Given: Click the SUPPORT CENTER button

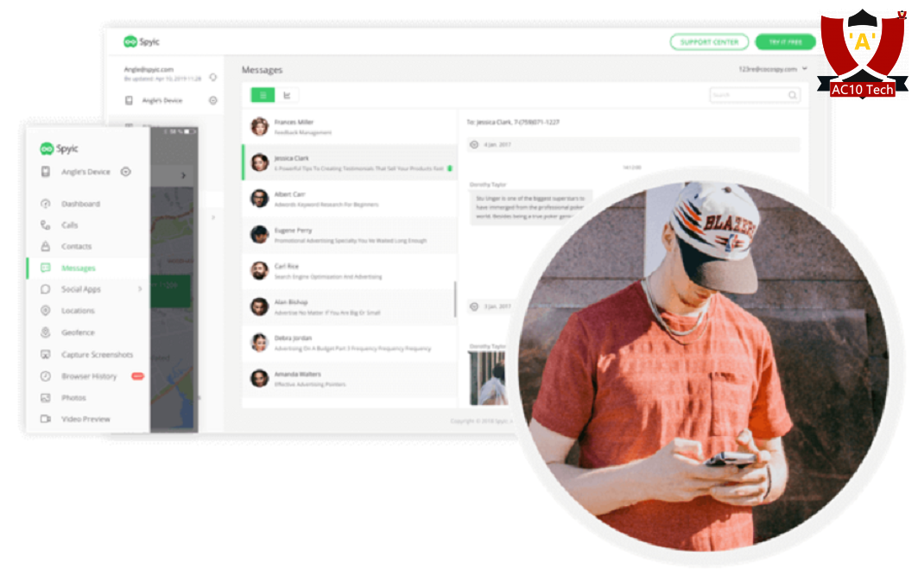Looking at the screenshot, I should pos(709,41).
